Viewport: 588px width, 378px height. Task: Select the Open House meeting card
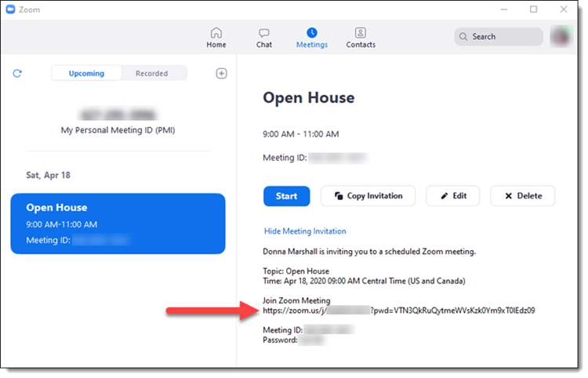click(x=118, y=224)
